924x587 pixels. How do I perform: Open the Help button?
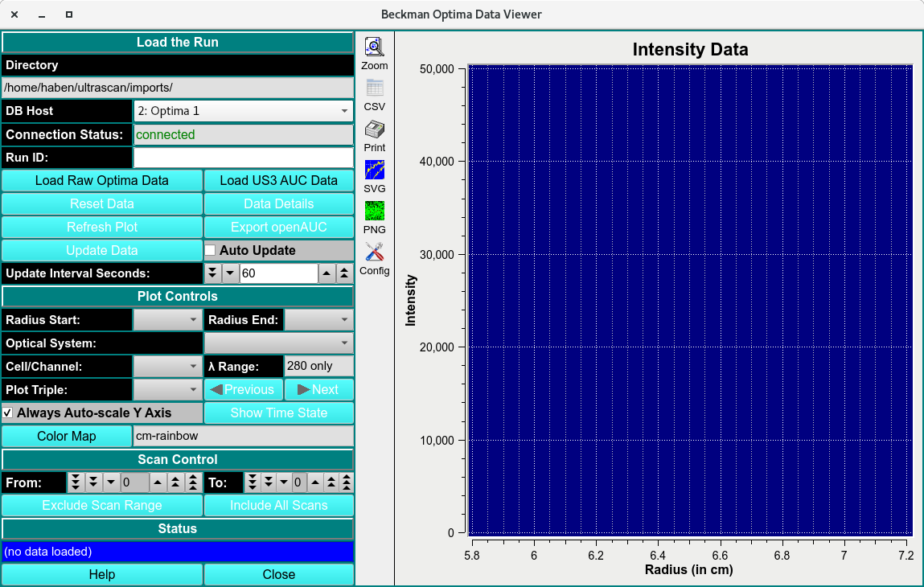pyautogui.click(x=102, y=575)
